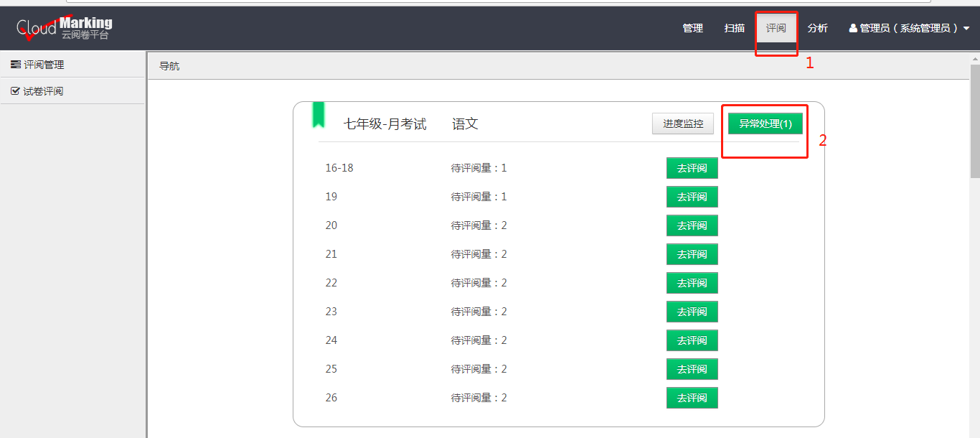Click 去评阅 for question 16-18
980x438 pixels.
pos(692,168)
